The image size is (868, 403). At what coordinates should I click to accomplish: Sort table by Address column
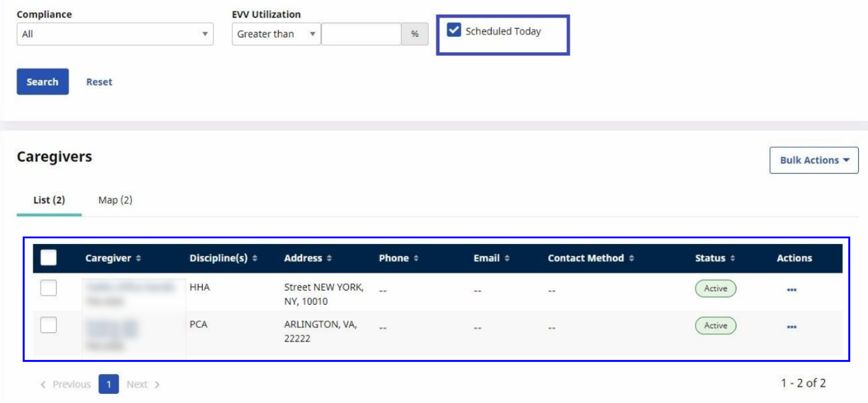[x=308, y=259]
